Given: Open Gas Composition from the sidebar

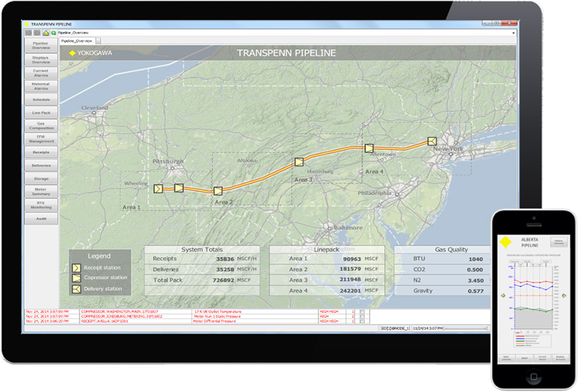Looking at the screenshot, I should (x=40, y=126).
